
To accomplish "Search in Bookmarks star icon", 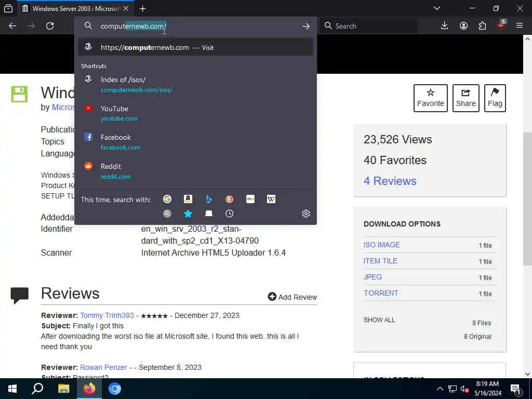I will click(188, 214).
